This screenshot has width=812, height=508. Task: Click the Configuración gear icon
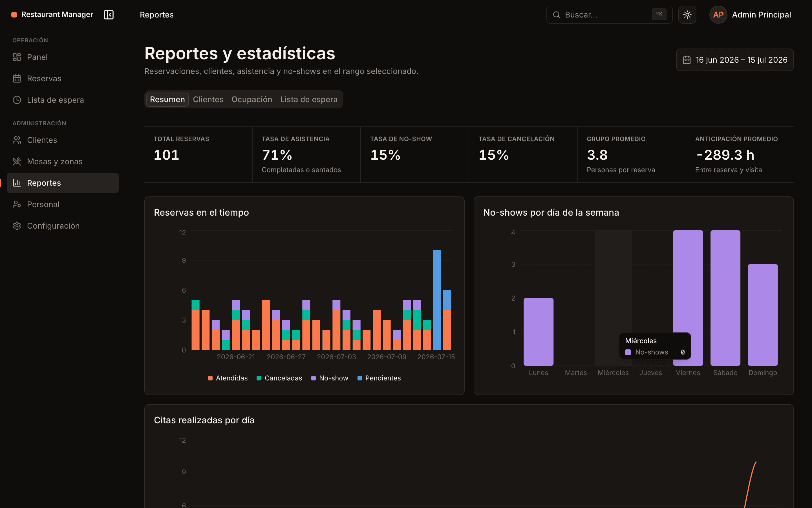tap(17, 226)
